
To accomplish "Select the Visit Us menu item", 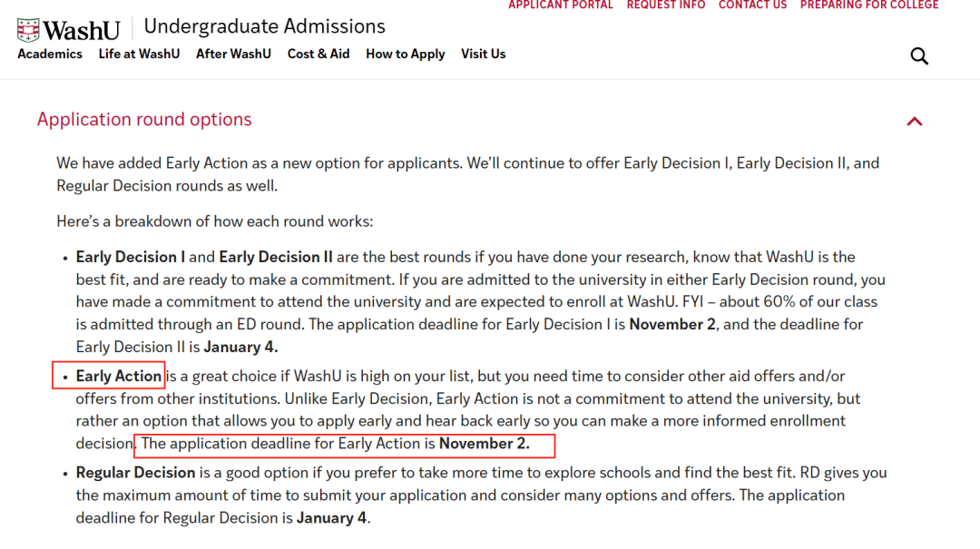I will coord(483,54).
